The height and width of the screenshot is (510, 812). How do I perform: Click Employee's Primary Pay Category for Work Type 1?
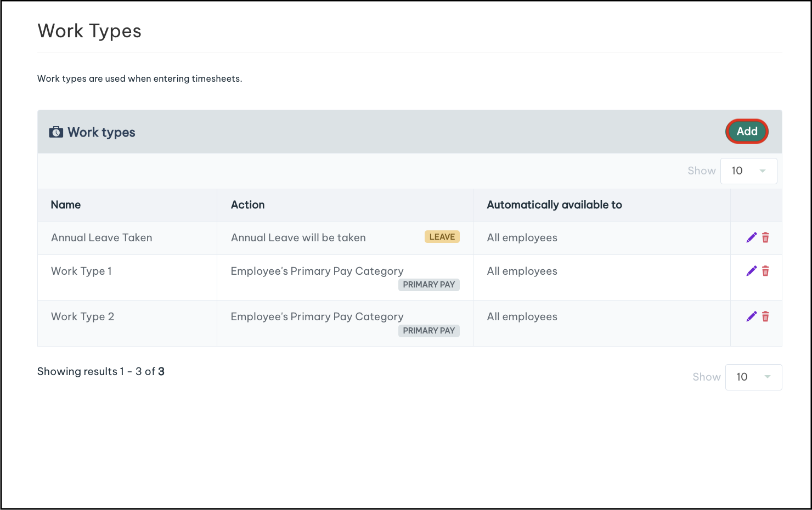pyautogui.click(x=317, y=271)
